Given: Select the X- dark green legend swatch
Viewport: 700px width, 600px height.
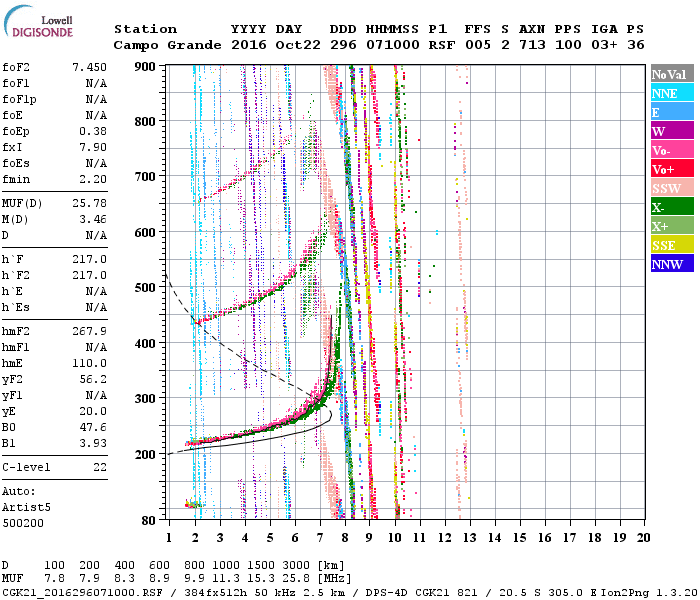Looking at the screenshot, I should coord(672,206).
